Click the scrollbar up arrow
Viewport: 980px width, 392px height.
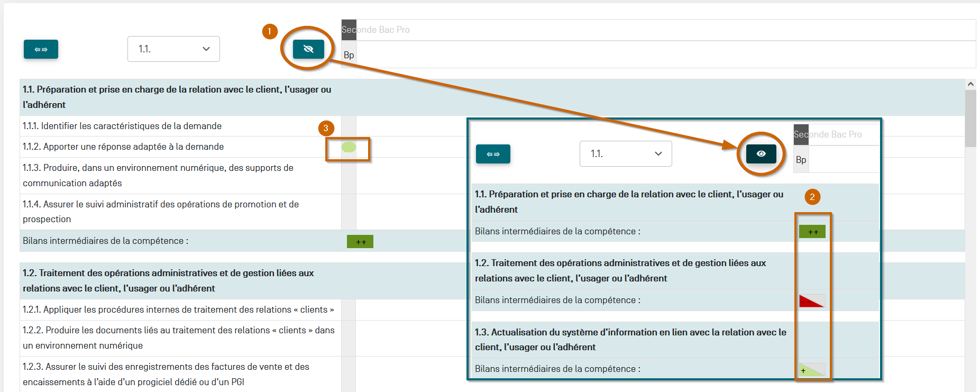970,84
